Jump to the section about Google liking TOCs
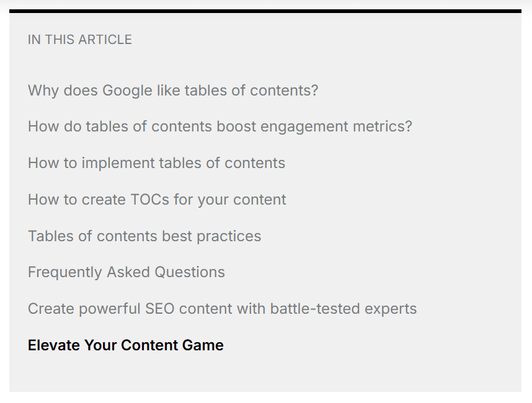Viewport: 532px width, 403px height. (173, 91)
